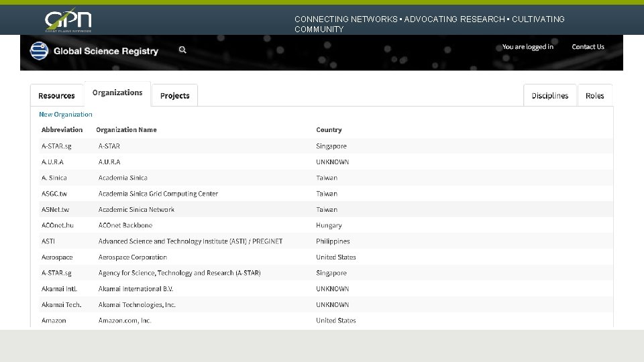Switch to the Resources tab
Viewport: 644px width, 362px height.
[56, 96]
